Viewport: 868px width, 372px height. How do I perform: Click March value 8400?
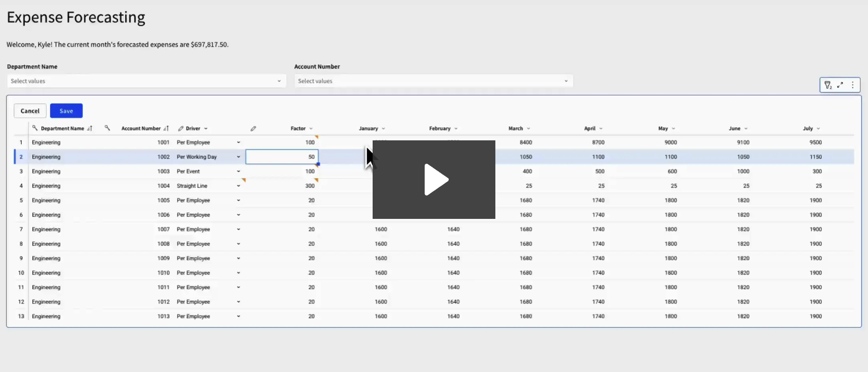(526, 142)
